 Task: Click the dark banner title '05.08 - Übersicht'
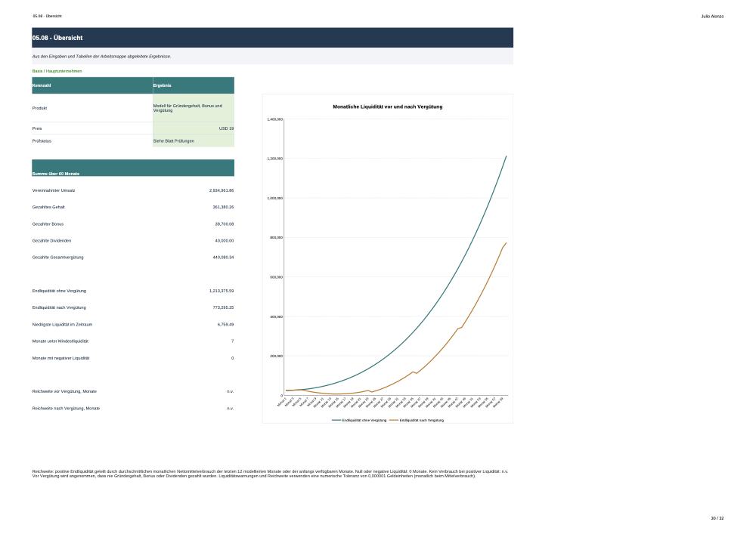57,38
